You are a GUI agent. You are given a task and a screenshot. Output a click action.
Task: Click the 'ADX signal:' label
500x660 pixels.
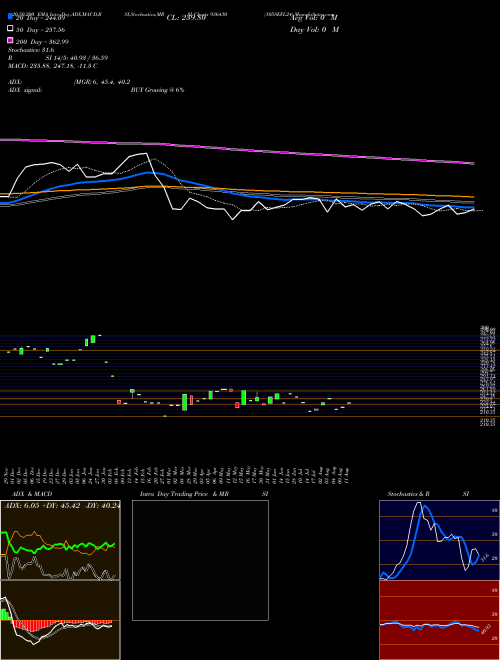point(25,90)
